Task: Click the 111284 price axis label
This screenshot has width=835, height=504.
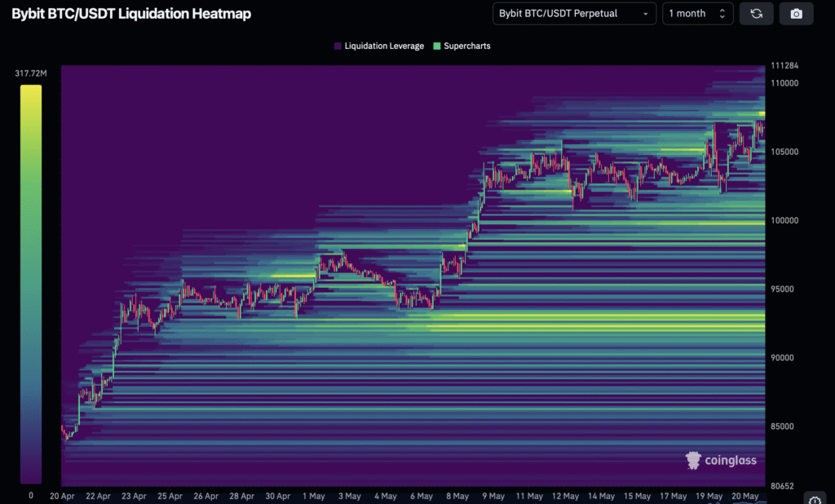Action: tap(784, 65)
